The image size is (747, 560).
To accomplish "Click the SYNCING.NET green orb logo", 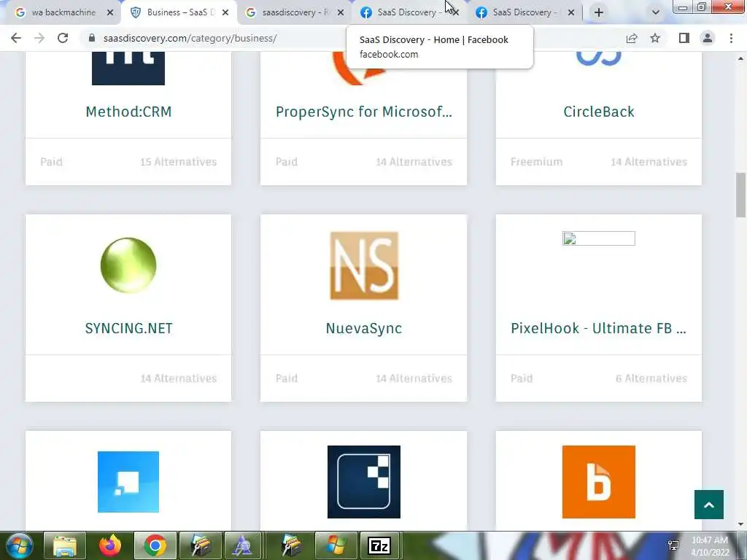I will pyautogui.click(x=128, y=265).
